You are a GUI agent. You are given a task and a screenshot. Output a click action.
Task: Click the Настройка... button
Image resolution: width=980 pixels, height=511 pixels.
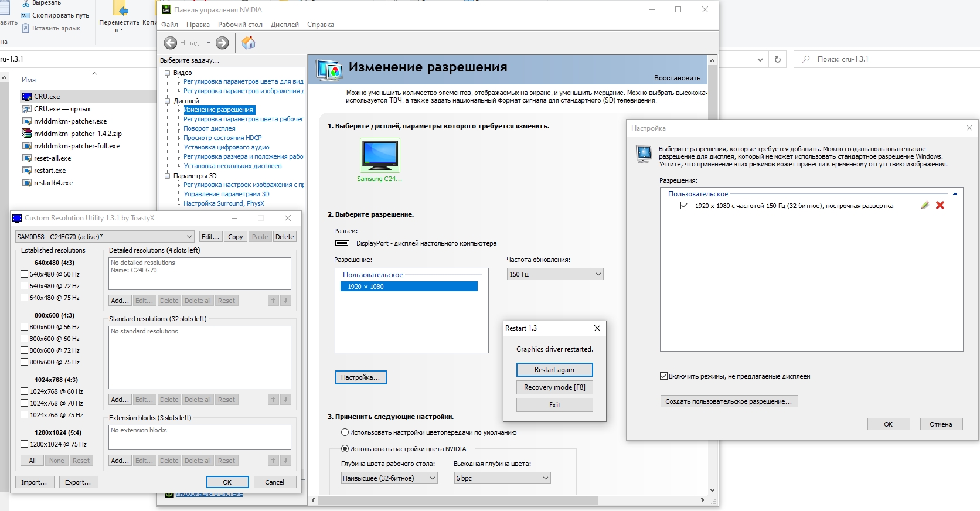360,377
